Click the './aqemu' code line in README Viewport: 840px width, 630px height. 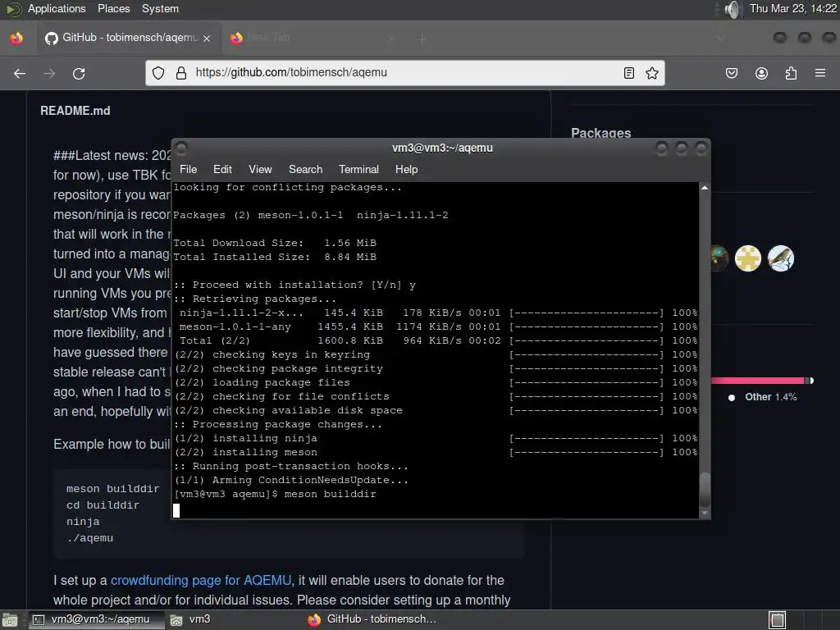click(89, 538)
